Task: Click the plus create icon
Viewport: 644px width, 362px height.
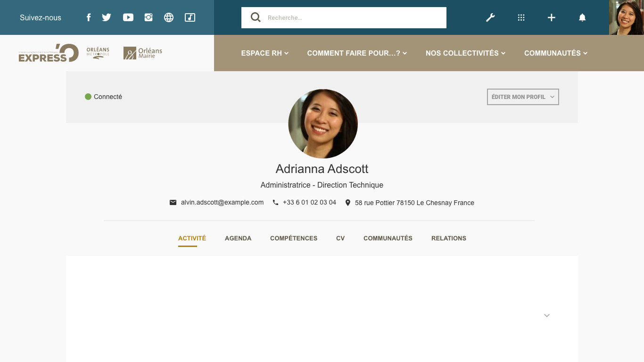Action: tap(551, 17)
